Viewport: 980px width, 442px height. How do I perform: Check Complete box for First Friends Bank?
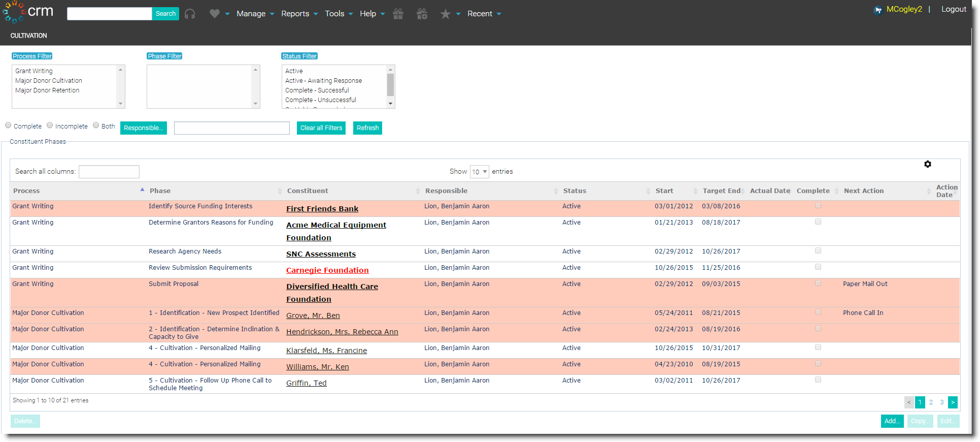coord(818,206)
